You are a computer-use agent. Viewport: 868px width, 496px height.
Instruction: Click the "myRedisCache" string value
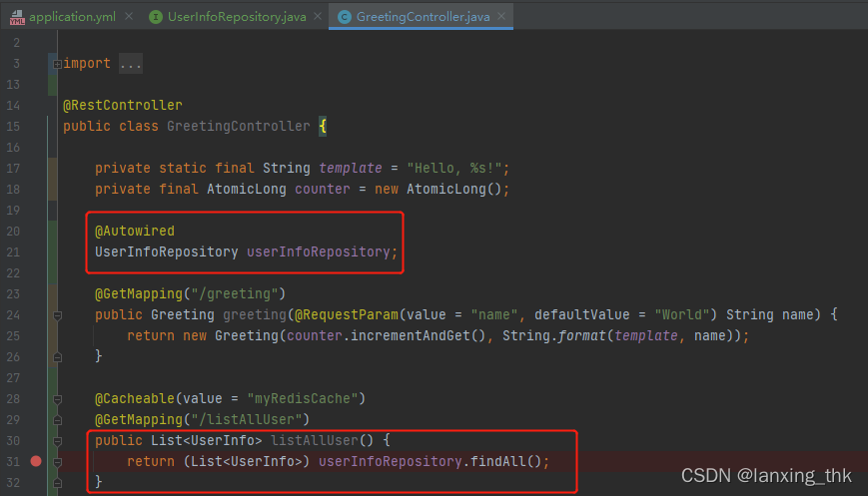point(303,399)
